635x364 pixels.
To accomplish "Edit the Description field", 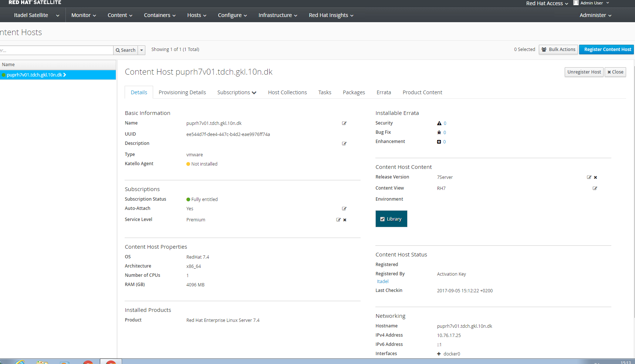I will pyautogui.click(x=344, y=143).
